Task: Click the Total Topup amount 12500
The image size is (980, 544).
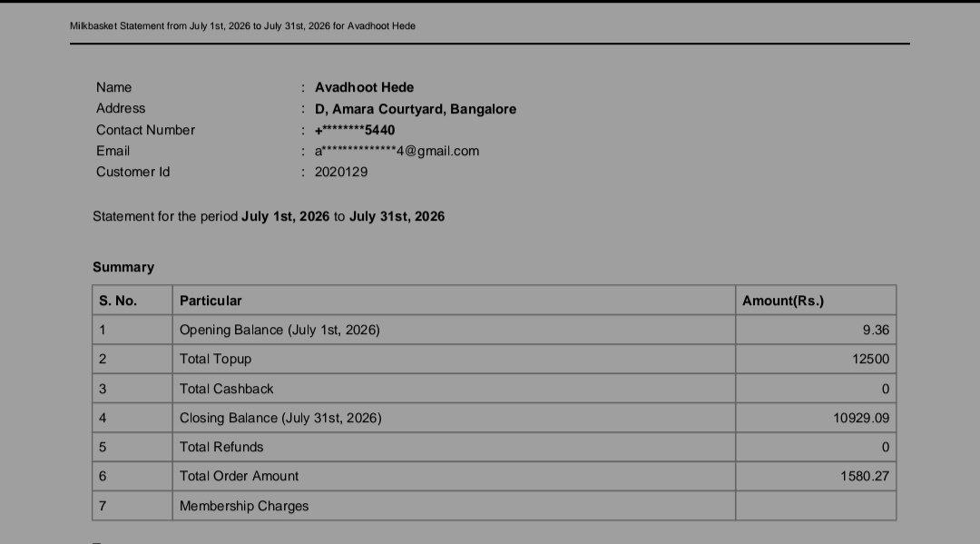Action: click(x=870, y=359)
